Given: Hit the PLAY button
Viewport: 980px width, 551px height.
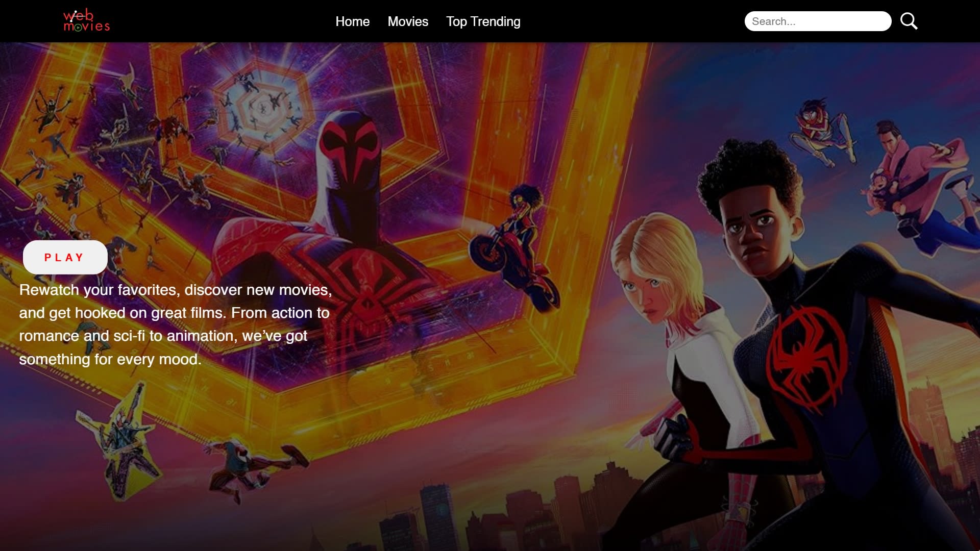Looking at the screenshot, I should [x=65, y=257].
